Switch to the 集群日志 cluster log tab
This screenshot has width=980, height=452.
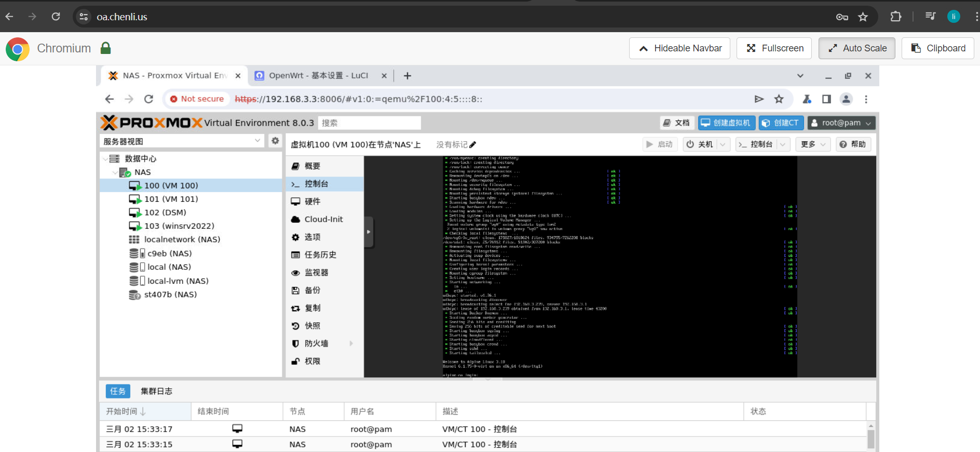click(x=156, y=391)
